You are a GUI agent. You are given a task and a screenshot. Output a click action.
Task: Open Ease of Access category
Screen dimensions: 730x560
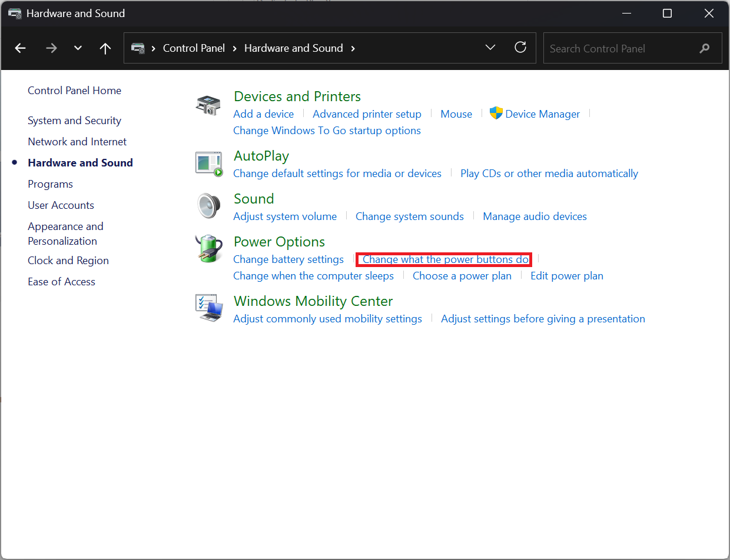pyautogui.click(x=61, y=282)
